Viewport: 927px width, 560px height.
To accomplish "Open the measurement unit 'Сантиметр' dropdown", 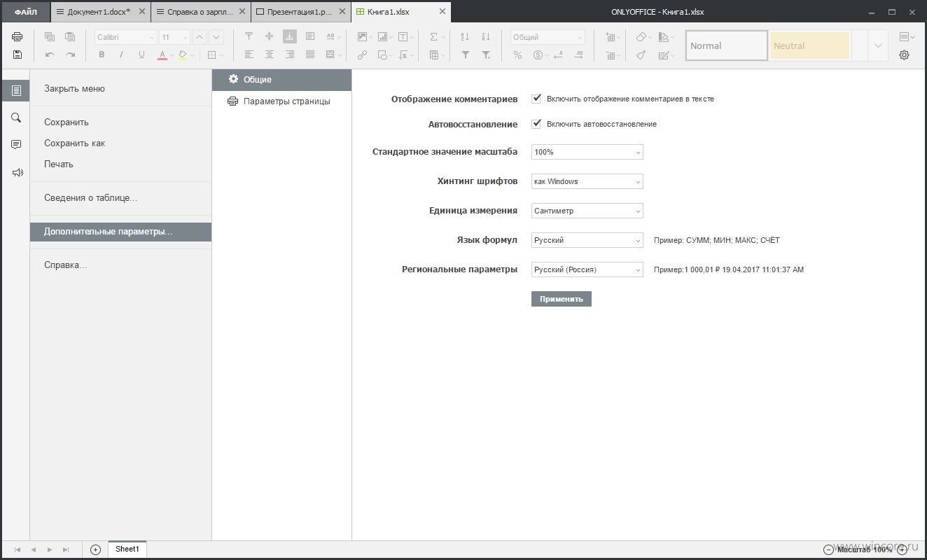I will [x=587, y=211].
